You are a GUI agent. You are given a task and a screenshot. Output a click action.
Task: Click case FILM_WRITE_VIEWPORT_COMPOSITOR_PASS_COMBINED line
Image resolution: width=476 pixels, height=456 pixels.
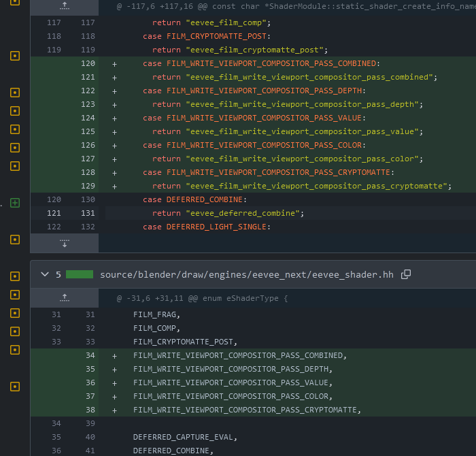(x=261, y=63)
